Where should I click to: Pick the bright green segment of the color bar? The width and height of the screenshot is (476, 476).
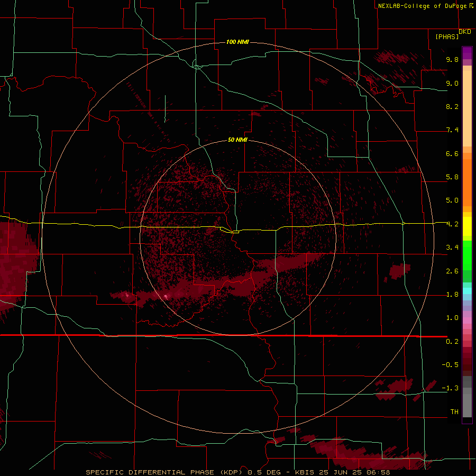[x=467, y=255]
